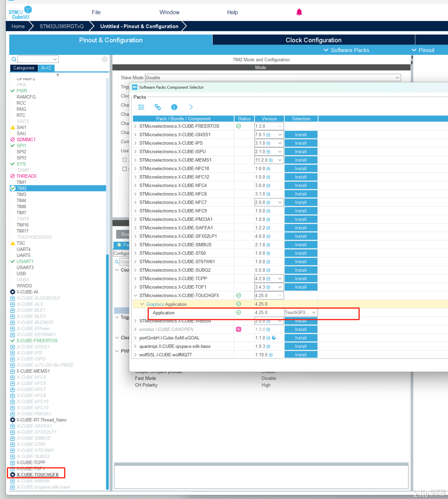
Task: Open the Slave Mode Disable dropdown
Action: (x=273, y=78)
